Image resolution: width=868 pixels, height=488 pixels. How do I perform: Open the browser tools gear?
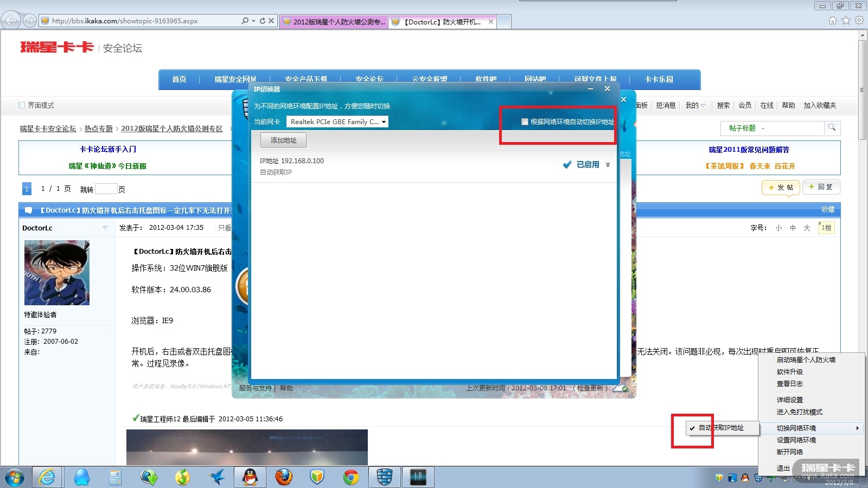tap(859, 21)
